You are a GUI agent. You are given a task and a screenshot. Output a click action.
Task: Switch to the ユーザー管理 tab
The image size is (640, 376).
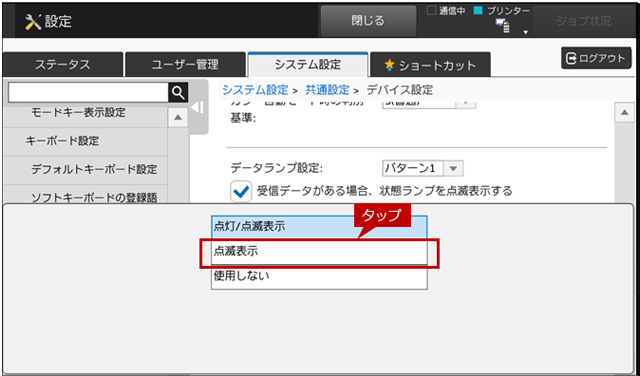point(185,65)
